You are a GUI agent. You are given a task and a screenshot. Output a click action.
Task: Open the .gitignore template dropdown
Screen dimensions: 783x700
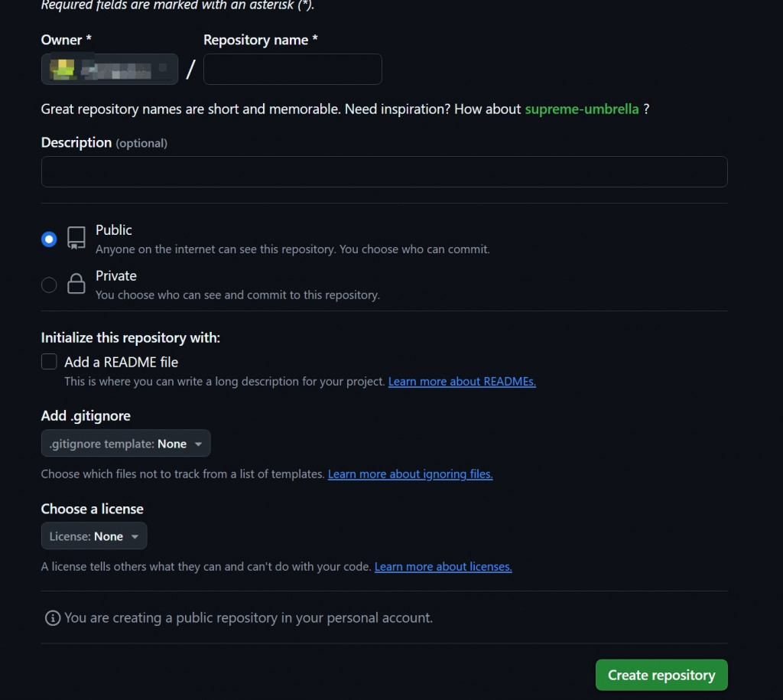tap(126, 443)
